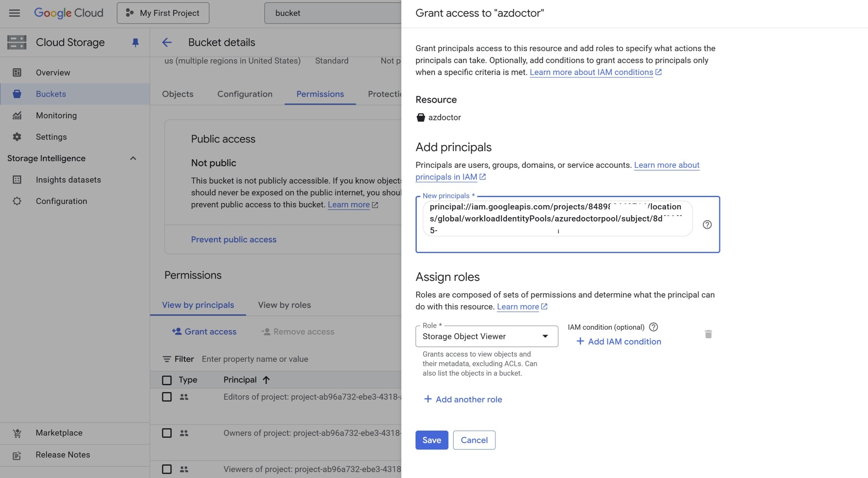Viewport: 868px width, 478px height.
Task: Collapse the Storage Intelligence section
Action: coord(133,158)
